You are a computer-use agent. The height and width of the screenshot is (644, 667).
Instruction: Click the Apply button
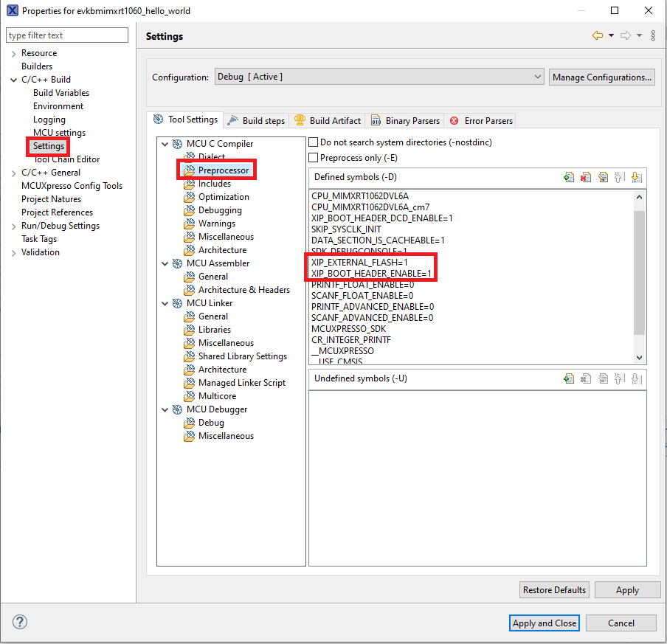tap(627, 590)
